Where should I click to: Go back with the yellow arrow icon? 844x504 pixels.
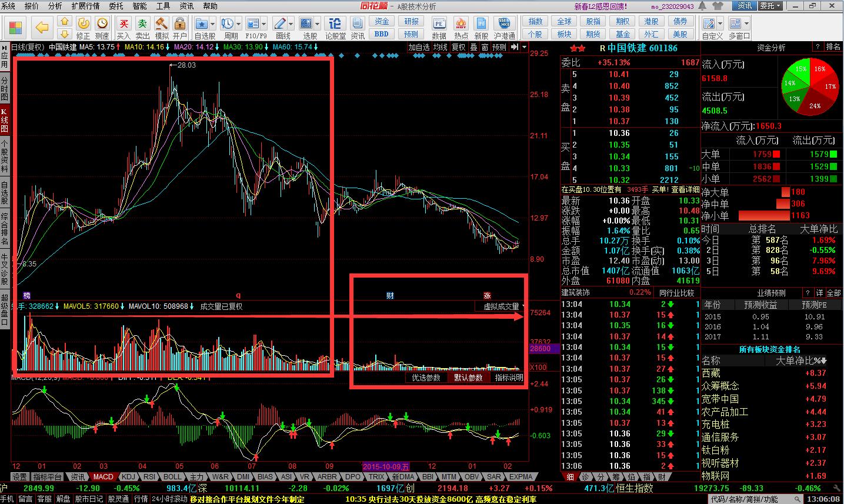coord(41,28)
